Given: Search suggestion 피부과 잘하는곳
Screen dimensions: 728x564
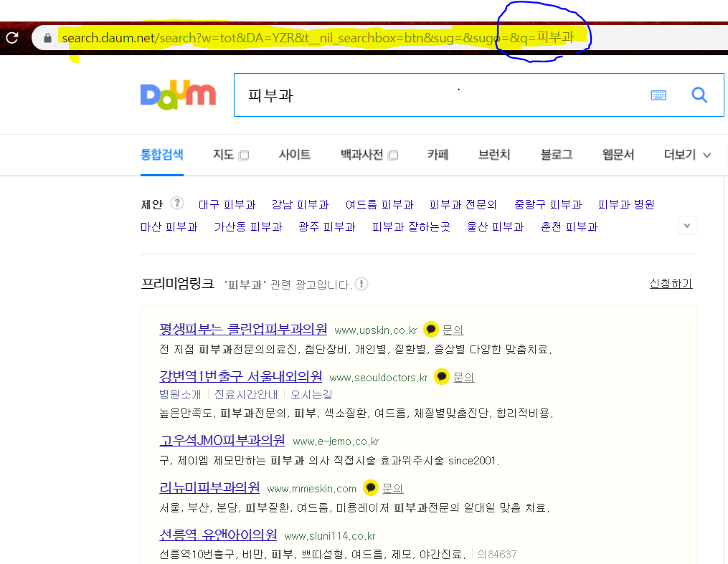Looking at the screenshot, I should point(412,226).
